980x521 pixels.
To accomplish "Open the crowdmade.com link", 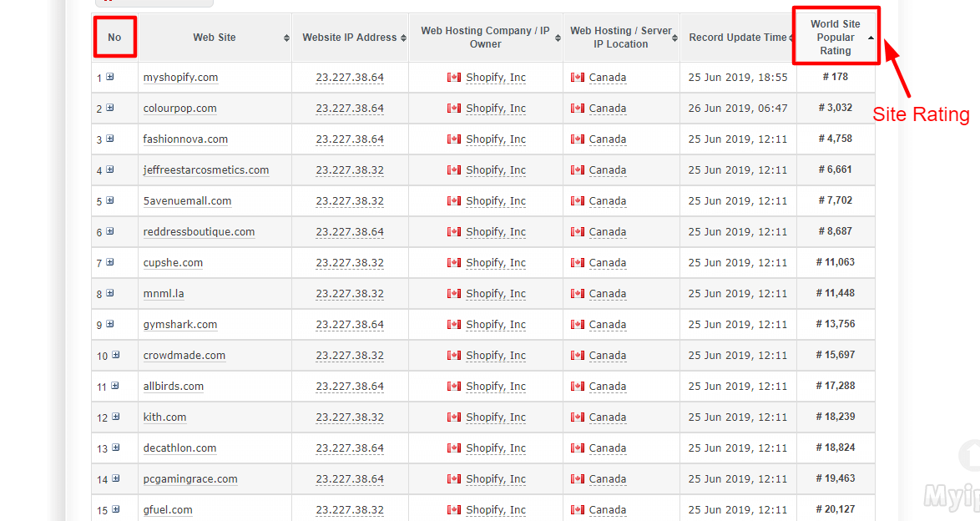I will [x=184, y=355].
